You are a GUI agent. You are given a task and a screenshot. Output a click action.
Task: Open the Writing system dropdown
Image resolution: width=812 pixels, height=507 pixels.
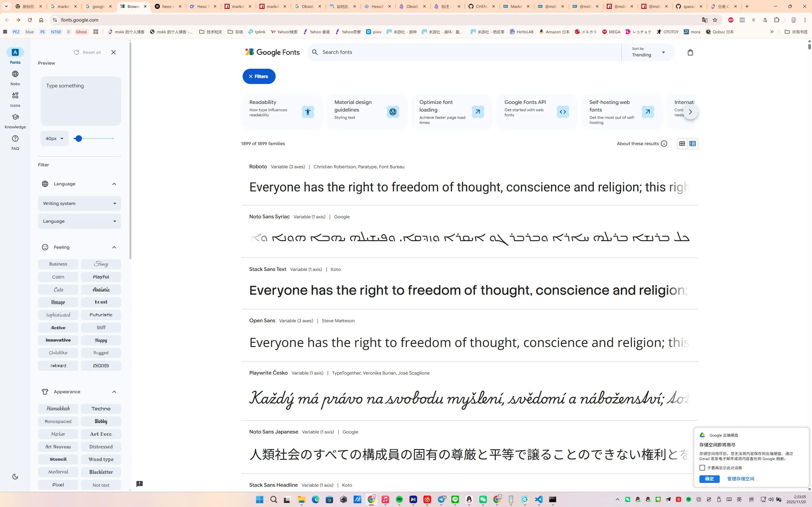[80, 203]
